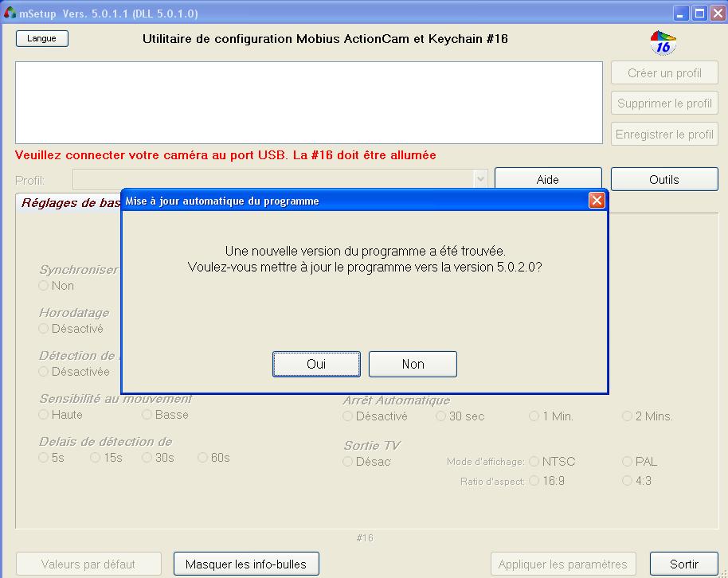Select 1 Min. auto power off

pos(534,416)
